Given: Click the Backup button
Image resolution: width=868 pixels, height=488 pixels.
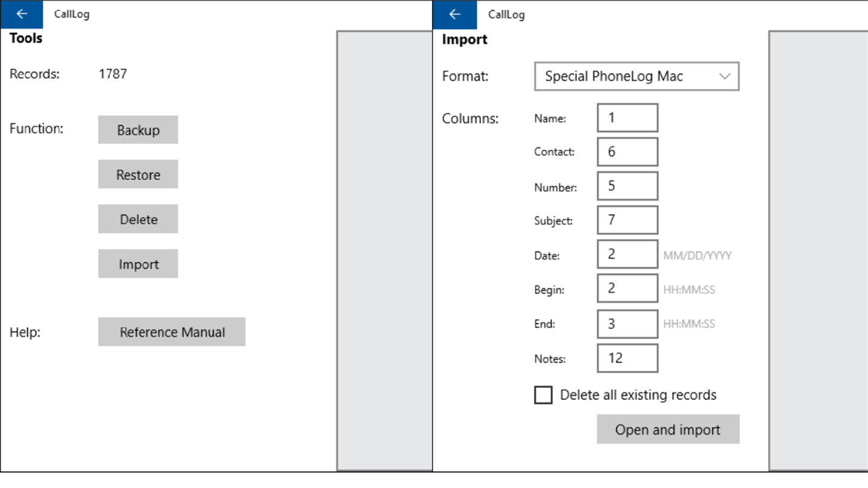Looking at the screenshot, I should [x=138, y=130].
